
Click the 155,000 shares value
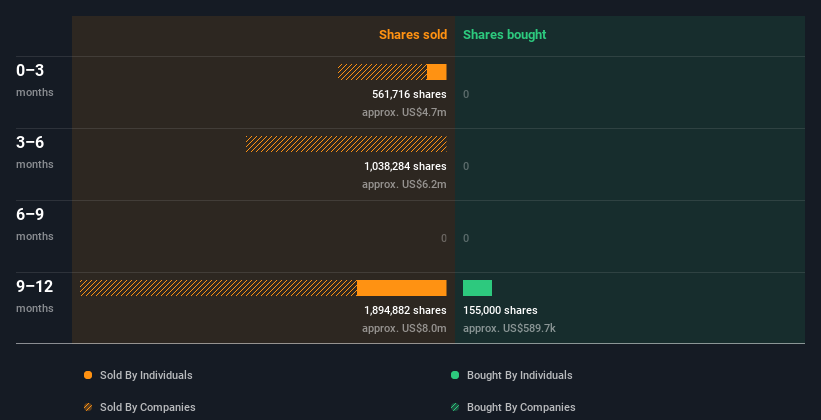(500, 310)
